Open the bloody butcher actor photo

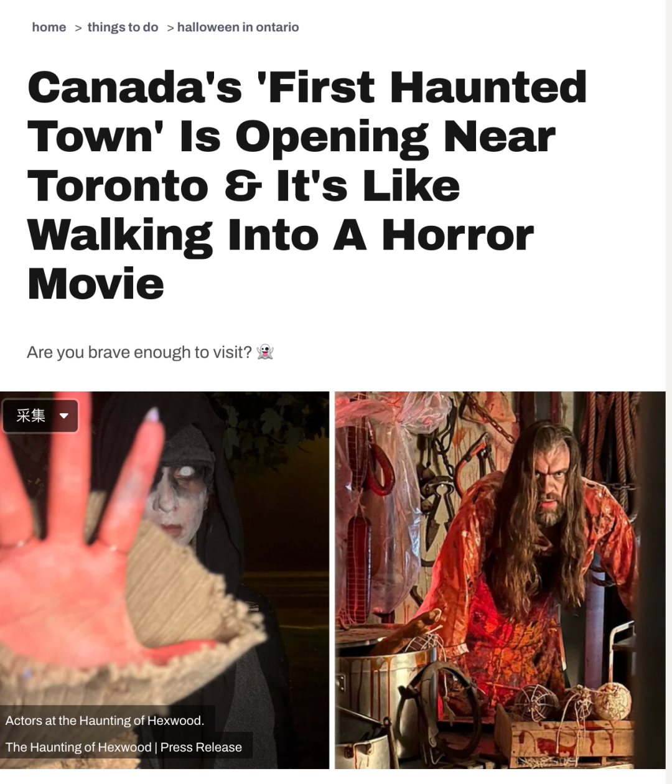pyautogui.click(x=500, y=580)
